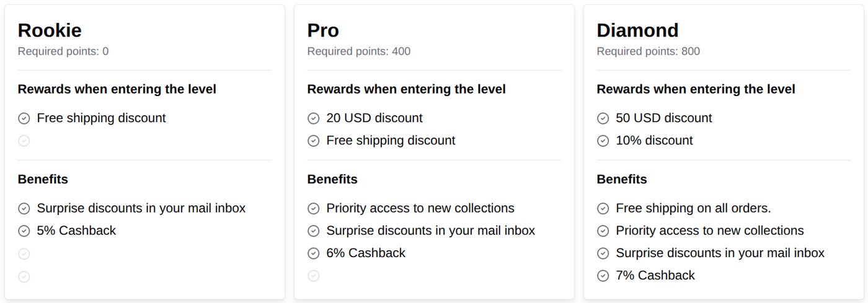Click Diamond's Surprise discounts in your mail inbox text
The image size is (868, 303).
(720, 253)
